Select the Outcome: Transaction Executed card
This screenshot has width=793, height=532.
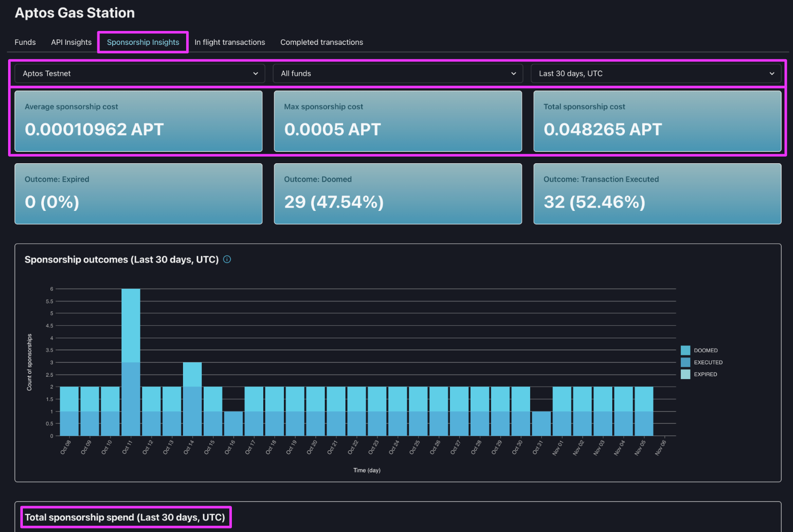[x=658, y=194]
